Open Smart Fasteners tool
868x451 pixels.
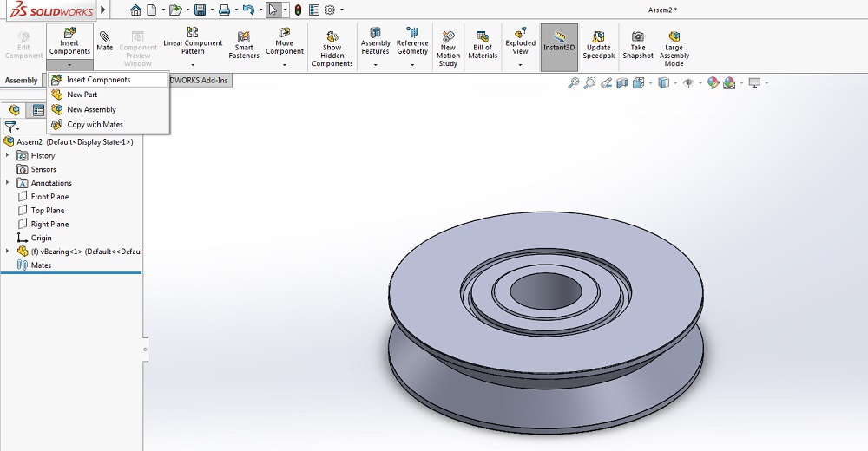[x=244, y=44]
